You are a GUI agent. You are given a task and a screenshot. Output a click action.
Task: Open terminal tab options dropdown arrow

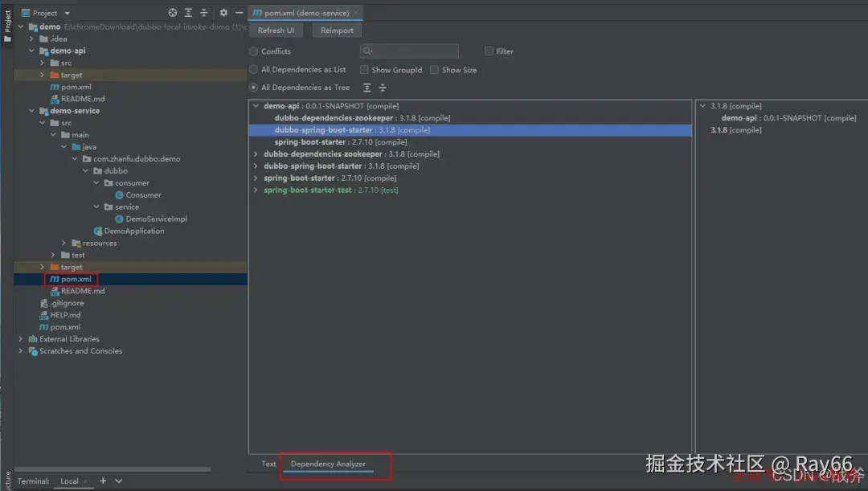(118, 481)
